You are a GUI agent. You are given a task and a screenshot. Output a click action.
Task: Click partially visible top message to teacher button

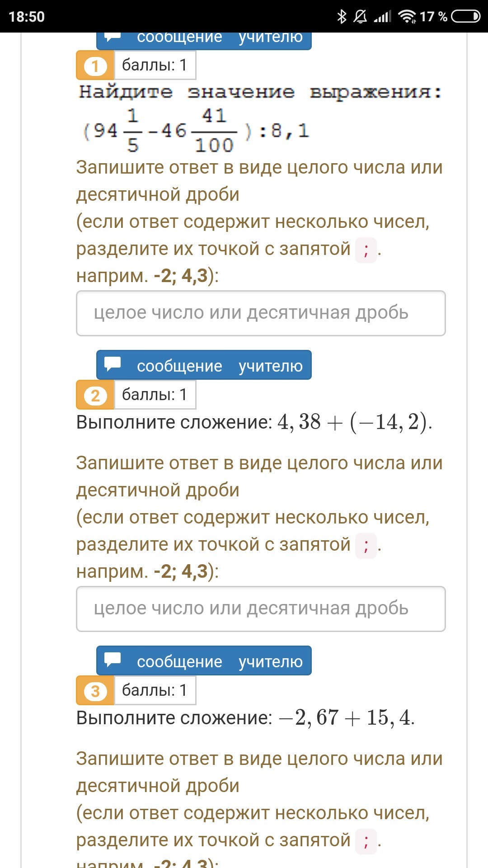tap(204, 41)
